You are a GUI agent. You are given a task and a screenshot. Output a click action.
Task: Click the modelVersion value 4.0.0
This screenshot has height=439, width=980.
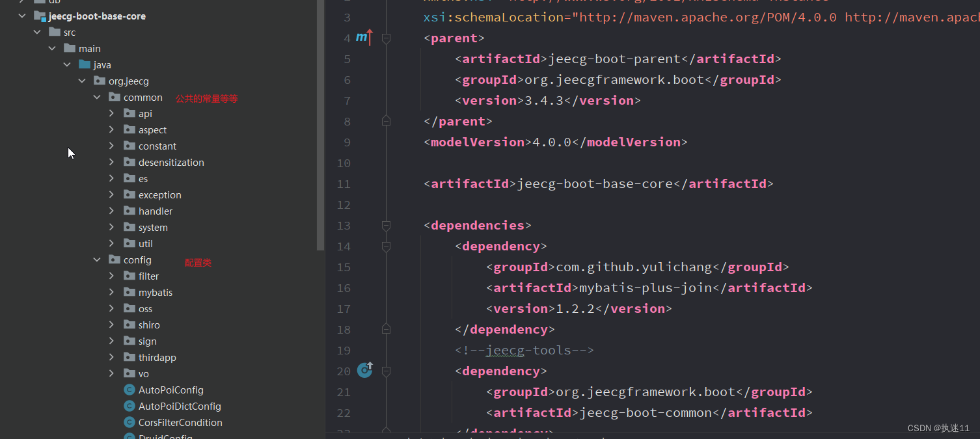[552, 142]
